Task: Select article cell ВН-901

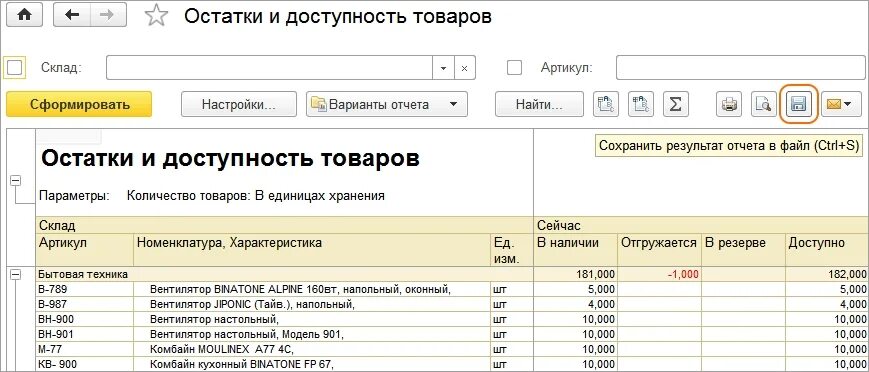Action: coord(85,334)
